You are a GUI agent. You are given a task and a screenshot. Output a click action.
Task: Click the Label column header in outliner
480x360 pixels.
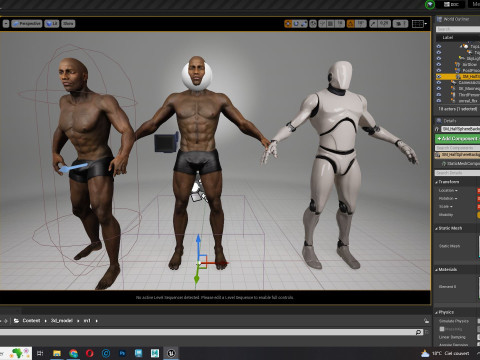(448, 37)
